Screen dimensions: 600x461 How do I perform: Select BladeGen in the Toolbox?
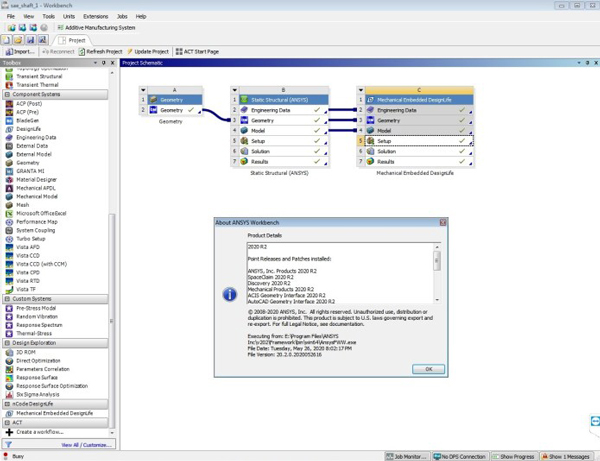(x=28, y=120)
